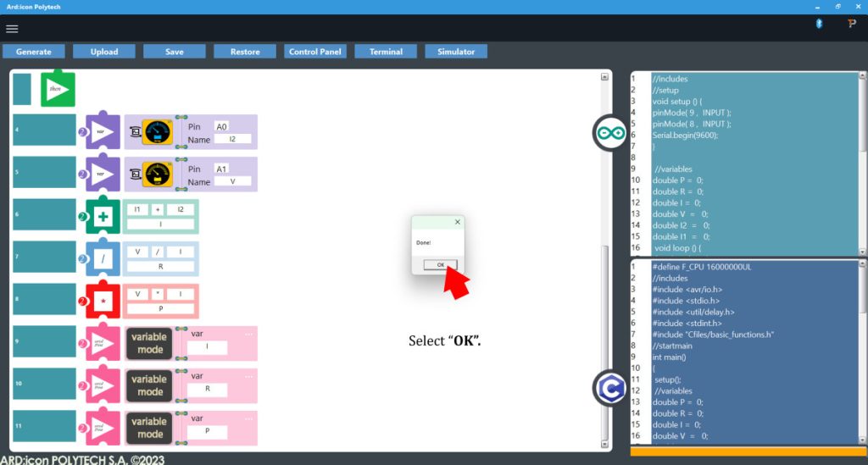Click the workspace scroll-down arrow
The width and height of the screenshot is (868, 465).
coord(604,443)
